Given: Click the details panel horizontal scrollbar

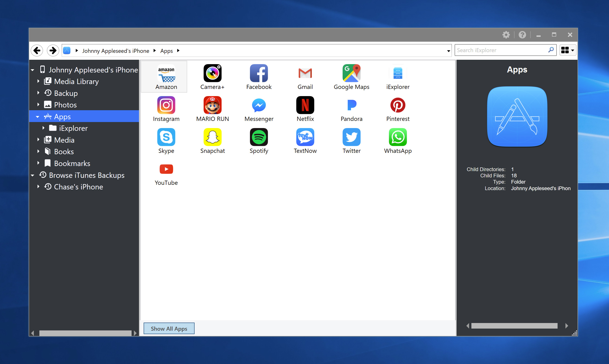Looking at the screenshot, I should coord(514,326).
